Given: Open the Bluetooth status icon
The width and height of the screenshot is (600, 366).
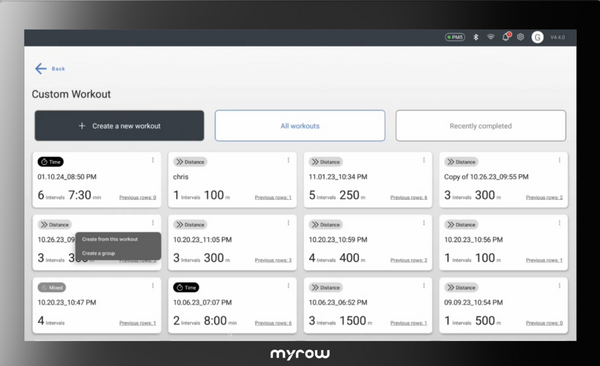Looking at the screenshot, I should coord(476,37).
